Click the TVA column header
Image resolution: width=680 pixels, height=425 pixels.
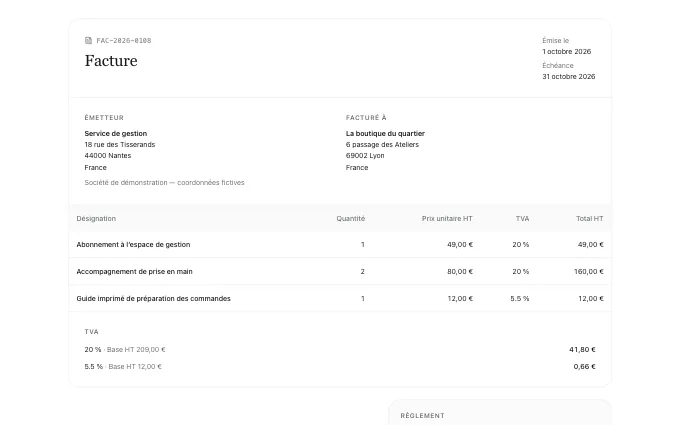(522, 219)
